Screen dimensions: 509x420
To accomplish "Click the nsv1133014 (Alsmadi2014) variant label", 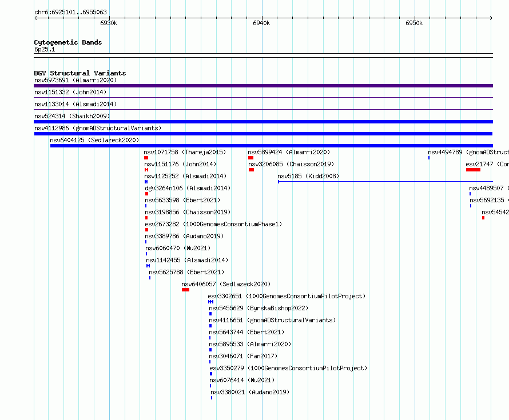I will [75, 104].
